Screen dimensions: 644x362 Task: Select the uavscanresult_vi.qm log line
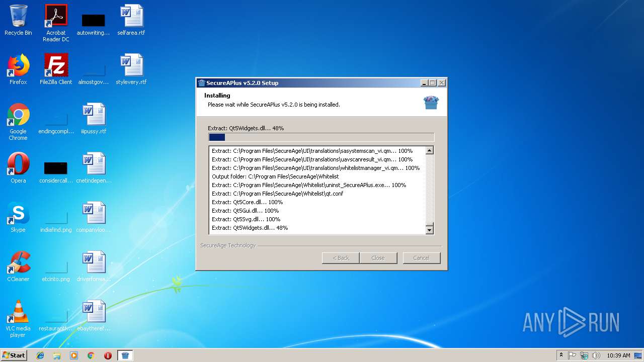pos(312,159)
